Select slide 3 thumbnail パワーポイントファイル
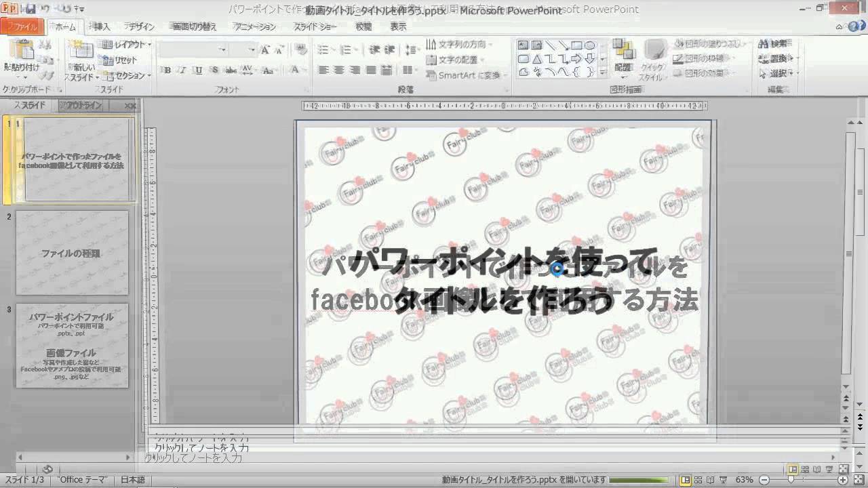868x488 pixels. pos(72,346)
